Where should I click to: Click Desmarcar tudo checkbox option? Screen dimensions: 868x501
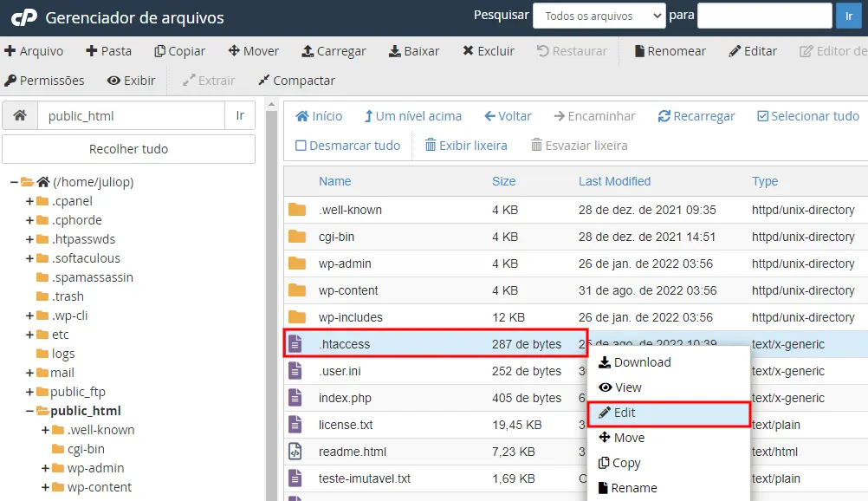(x=347, y=146)
